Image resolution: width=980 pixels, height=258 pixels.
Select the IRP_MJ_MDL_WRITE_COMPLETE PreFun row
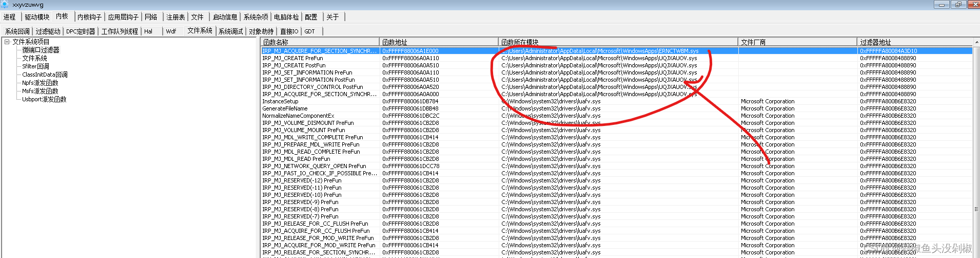(x=617, y=137)
